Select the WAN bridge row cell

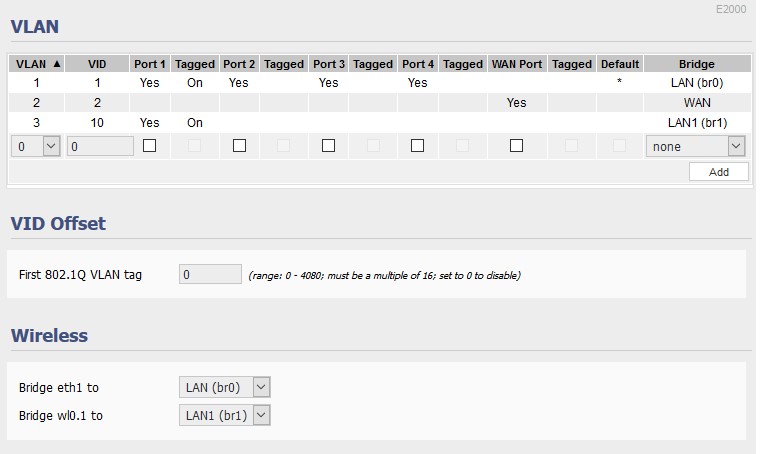pos(697,103)
